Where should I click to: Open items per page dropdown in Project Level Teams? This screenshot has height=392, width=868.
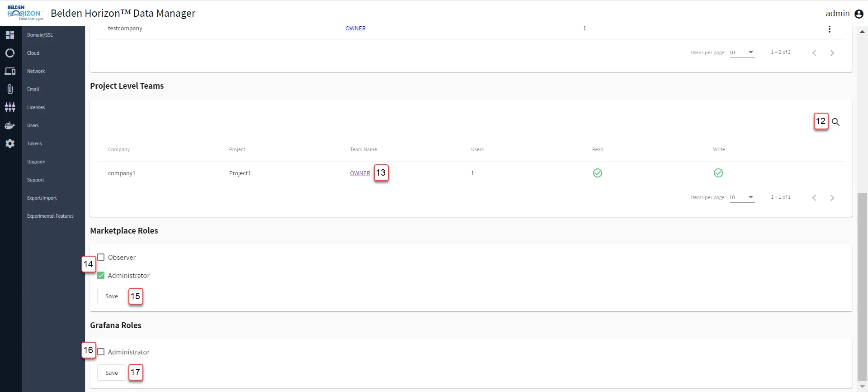tap(742, 197)
